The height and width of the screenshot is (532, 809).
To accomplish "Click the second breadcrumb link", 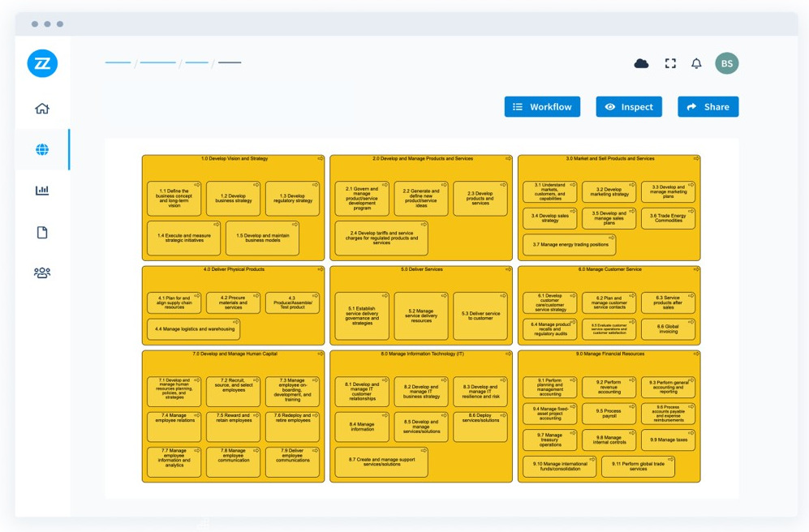I will pyautogui.click(x=158, y=62).
